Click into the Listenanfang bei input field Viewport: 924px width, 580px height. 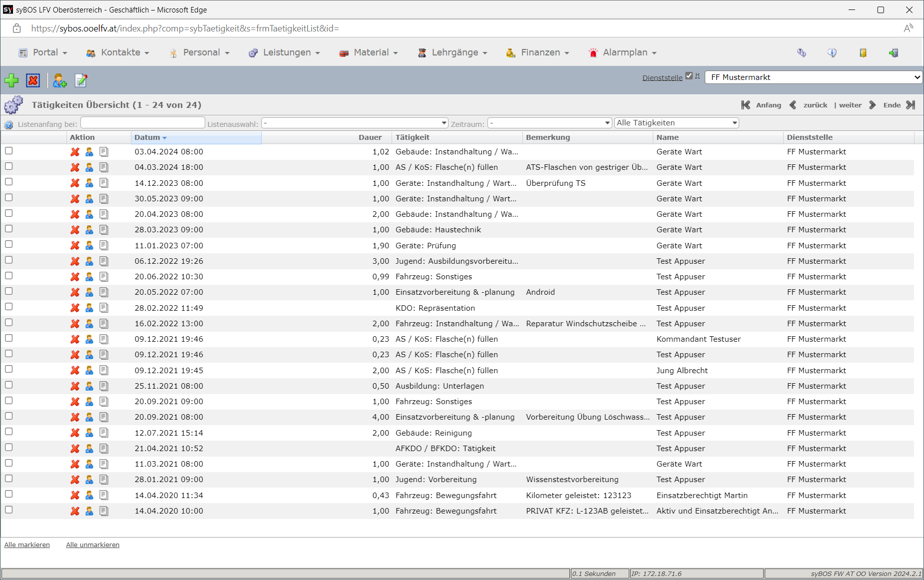(143, 123)
